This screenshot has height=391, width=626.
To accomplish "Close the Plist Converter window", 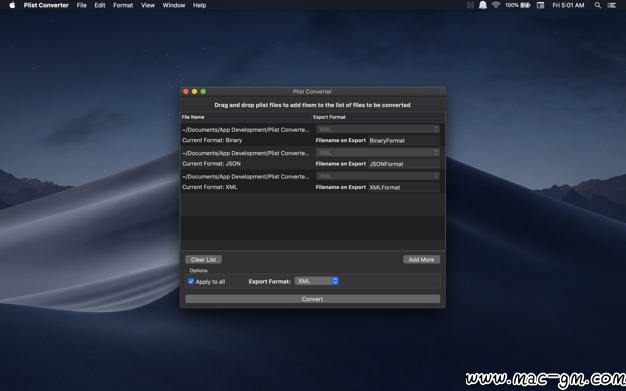I will pyautogui.click(x=186, y=91).
